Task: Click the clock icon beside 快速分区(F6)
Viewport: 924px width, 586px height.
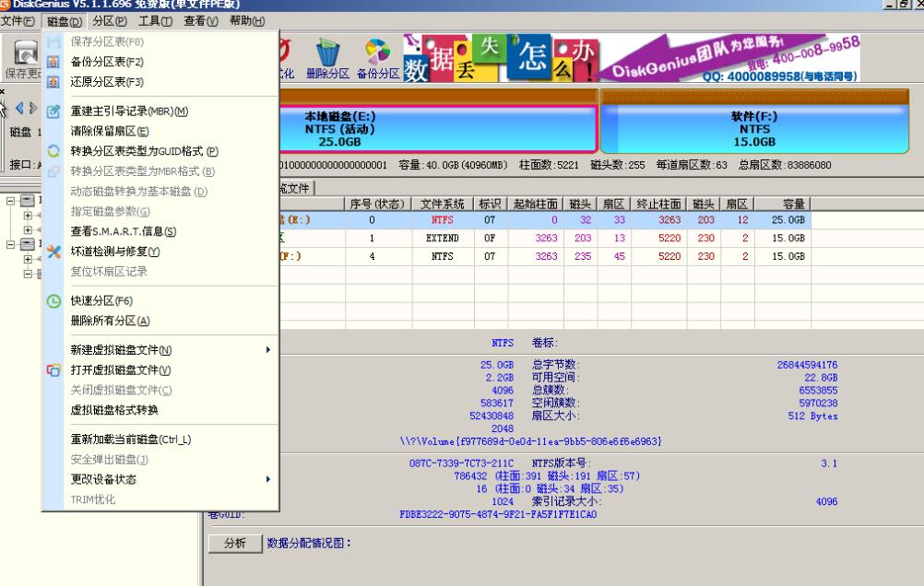Action: click(53, 300)
